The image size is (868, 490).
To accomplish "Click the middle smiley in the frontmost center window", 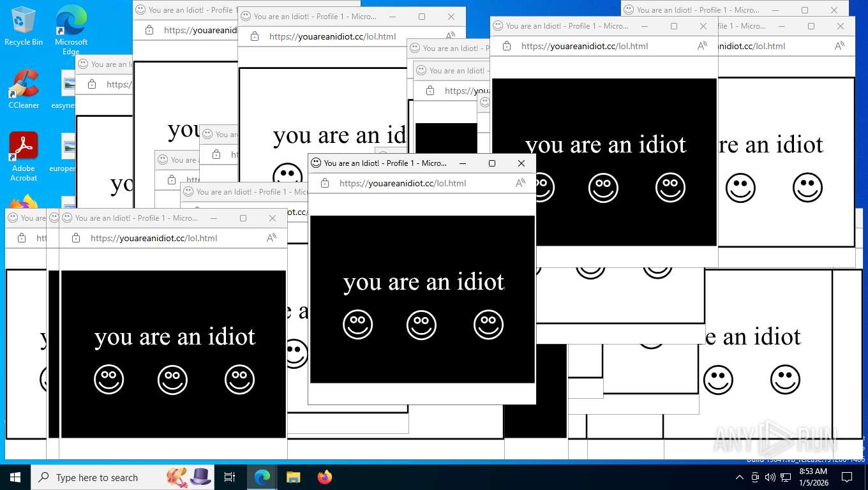I will (x=422, y=325).
